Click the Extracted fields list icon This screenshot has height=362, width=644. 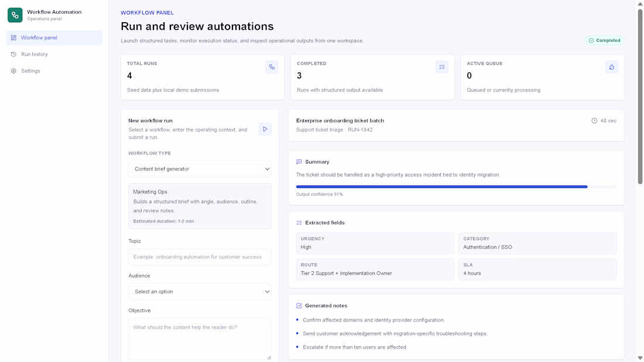[x=299, y=223]
